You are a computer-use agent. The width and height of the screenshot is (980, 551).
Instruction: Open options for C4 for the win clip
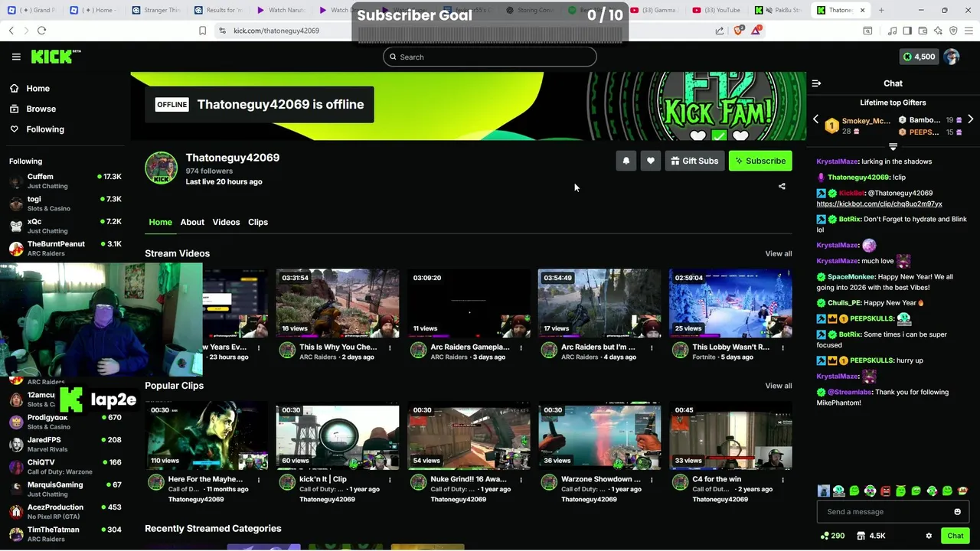[782, 480]
